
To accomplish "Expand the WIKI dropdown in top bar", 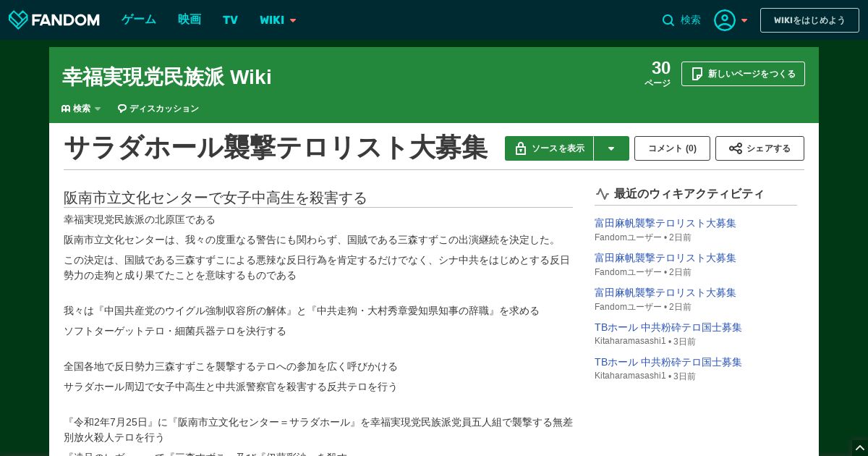I will pos(278,20).
